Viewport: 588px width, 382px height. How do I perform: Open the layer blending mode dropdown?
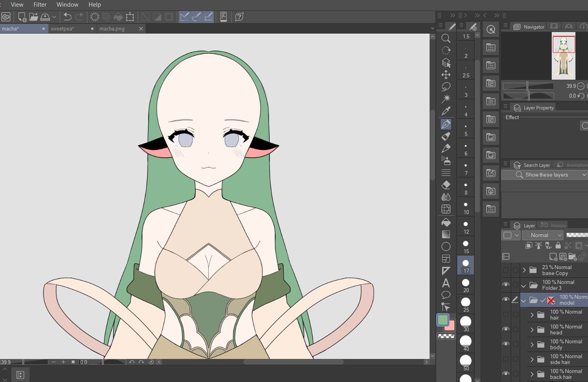click(542, 235)
